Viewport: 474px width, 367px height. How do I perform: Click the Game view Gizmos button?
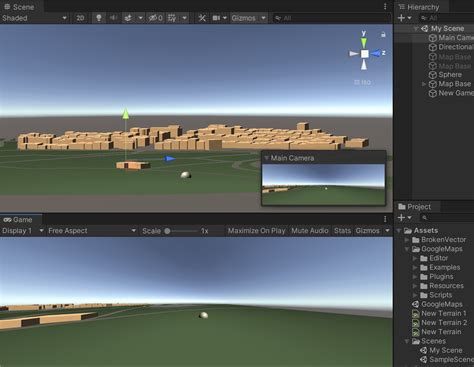tap(367, 231)
